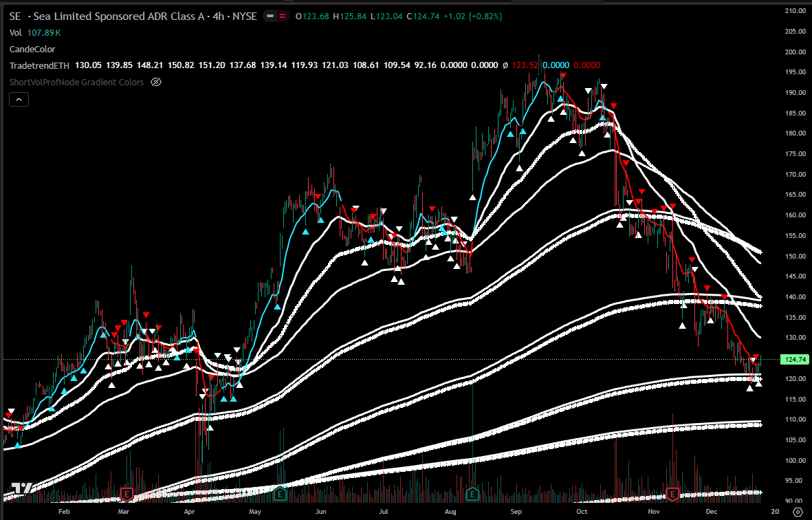Click the change value +1.02 (+0.82%)

pyautogui.click(x=473, y=16)
